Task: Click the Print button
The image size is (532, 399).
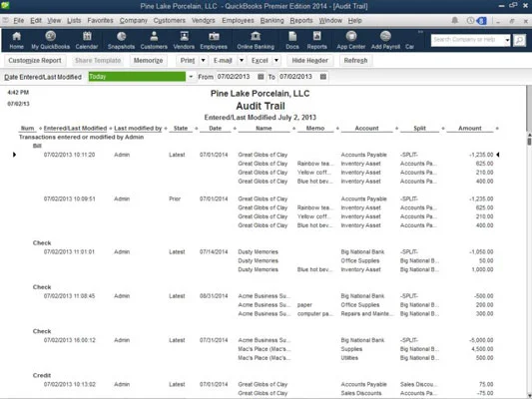Action: pos(188,60)
